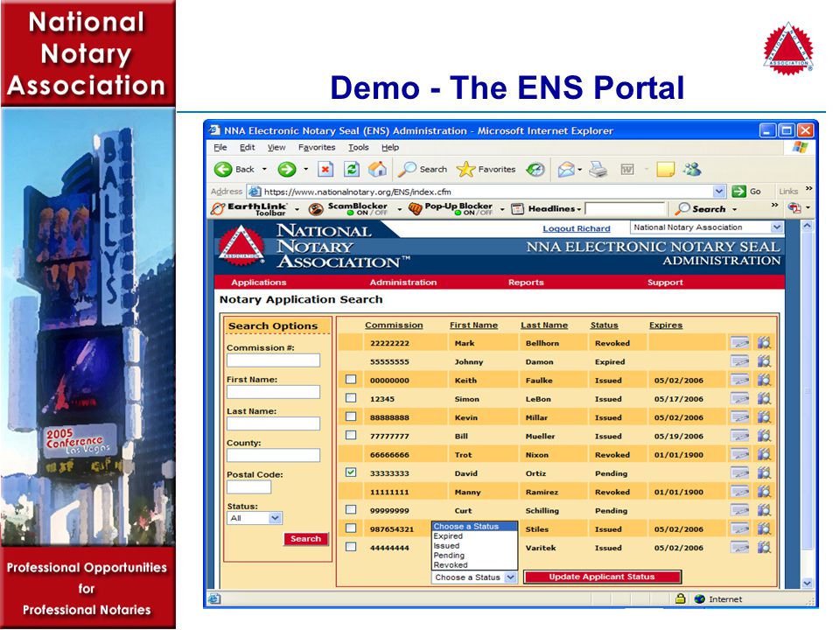The image size is (840, 630).
Task: Go to the Home page icon
Action: 378,169
